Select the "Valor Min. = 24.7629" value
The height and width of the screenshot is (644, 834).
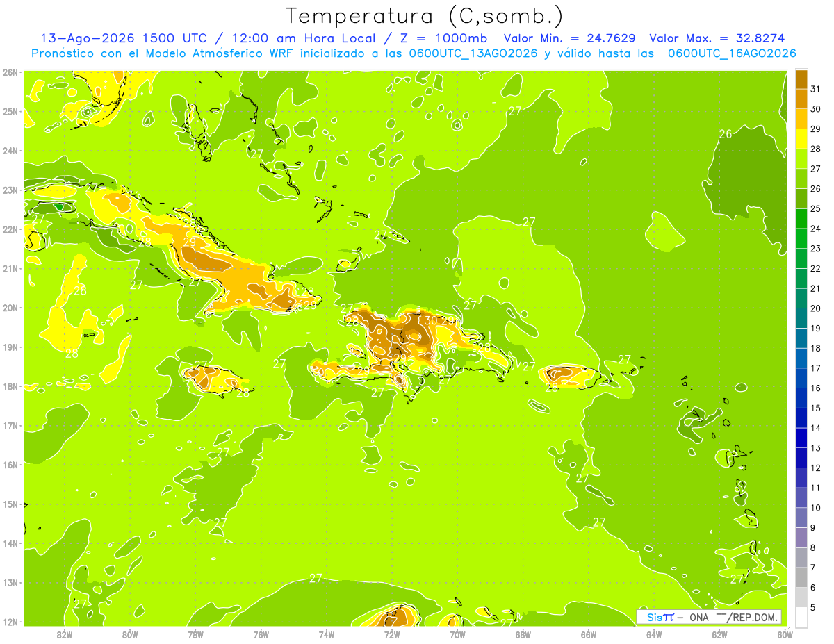point(569,38)
